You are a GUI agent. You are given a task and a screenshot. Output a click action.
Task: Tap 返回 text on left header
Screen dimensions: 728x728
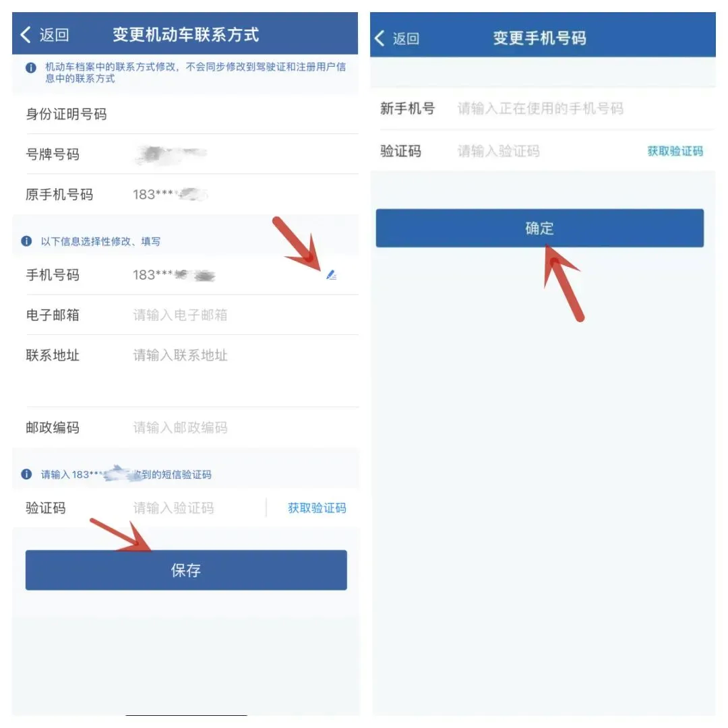click(54, 35)
